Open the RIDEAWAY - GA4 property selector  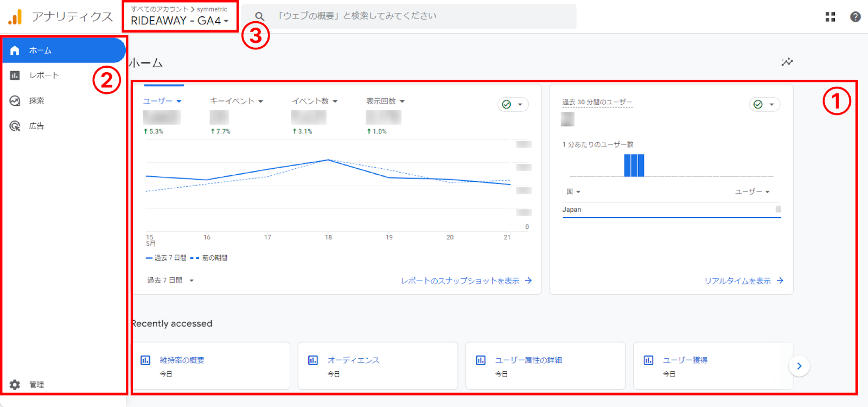pyautogui.click(x=180, y=21)
